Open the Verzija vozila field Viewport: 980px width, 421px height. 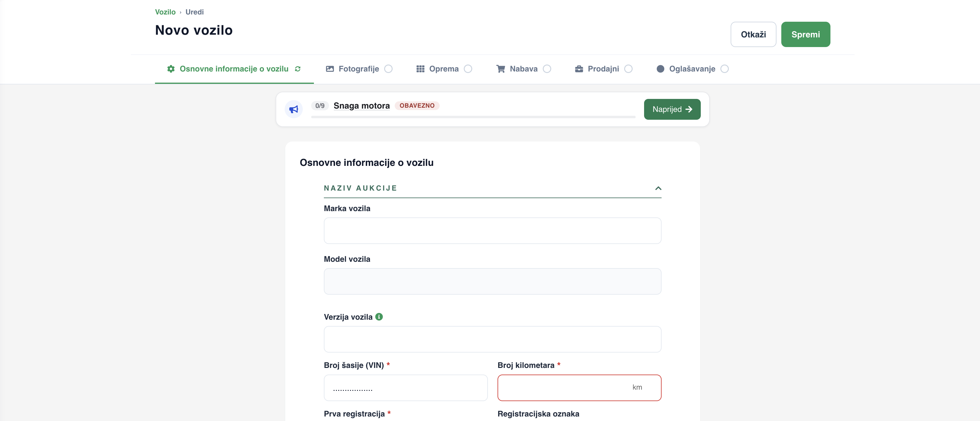pos(492,339)
